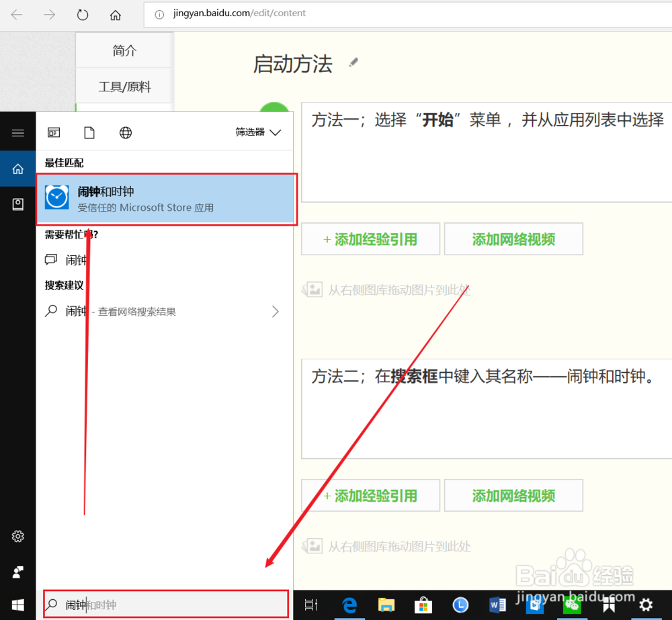Click image placeholder under 方法一
Image resolution: width=672 pixels, height=620 pixels.
(x=386, y=290)
